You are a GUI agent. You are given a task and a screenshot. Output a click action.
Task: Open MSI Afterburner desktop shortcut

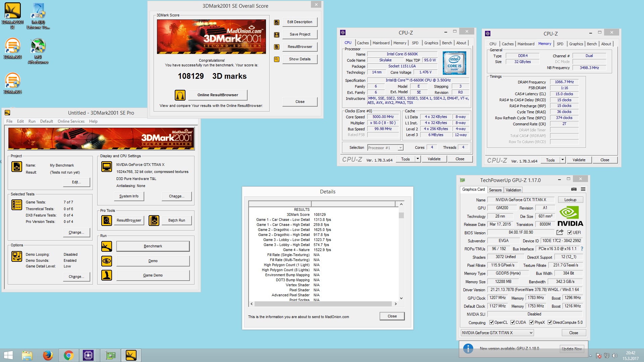pyautogui.click(x=38, y=51)
